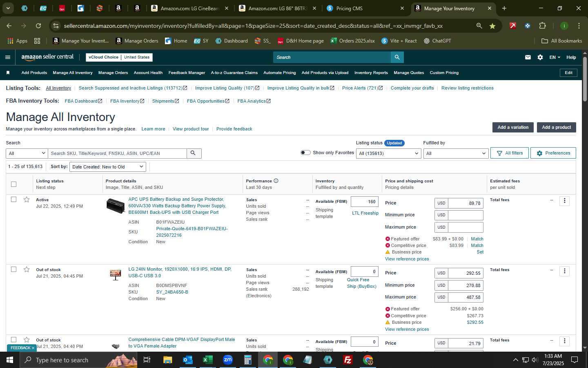This screenshot has width=588, height=368.
Task: Open the settings gear in Seller Central header
Action: click(540, 57)
